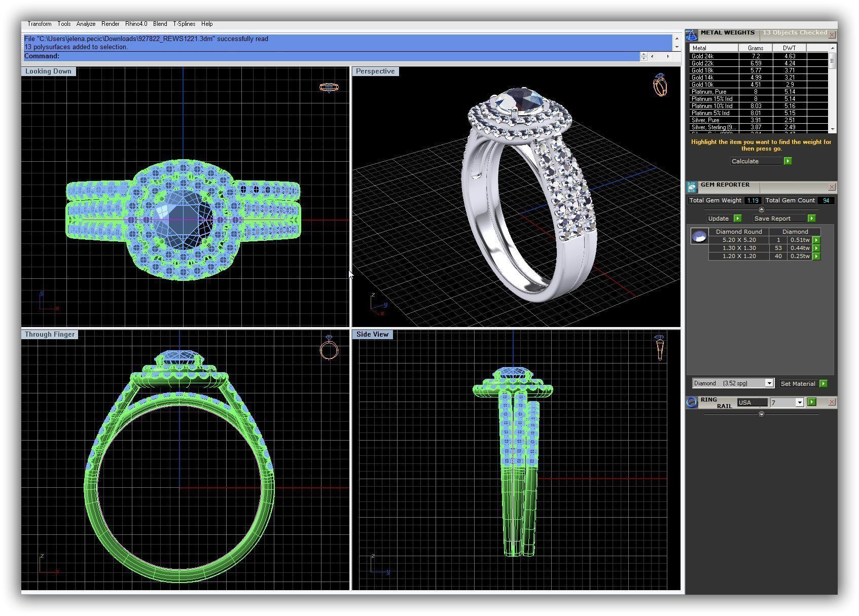Run the Calculate green go arrow
This screenshot has height=616, width=859.
pos(788,161)
